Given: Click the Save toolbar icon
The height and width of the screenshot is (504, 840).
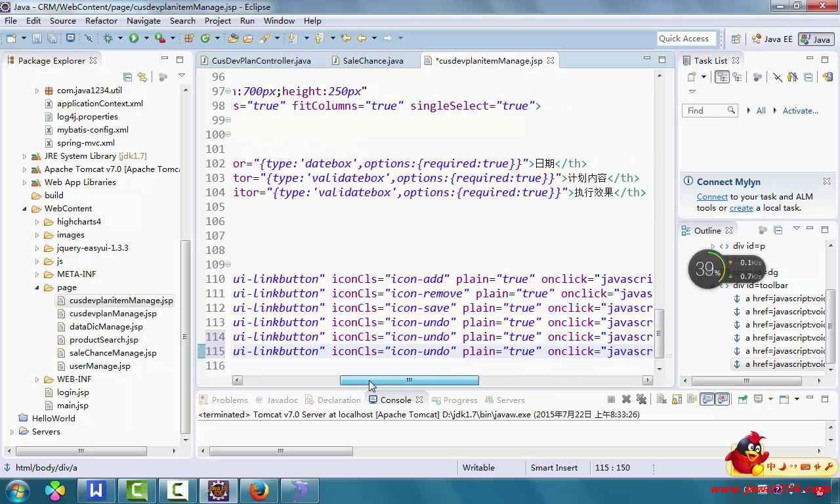Looking at the screenshot, I should tap(37, 39).
